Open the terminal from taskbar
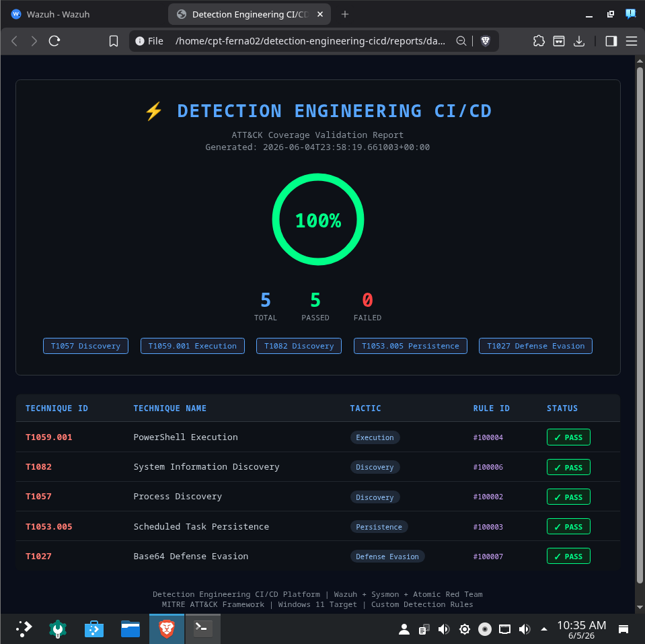 [x=203, y=629]
